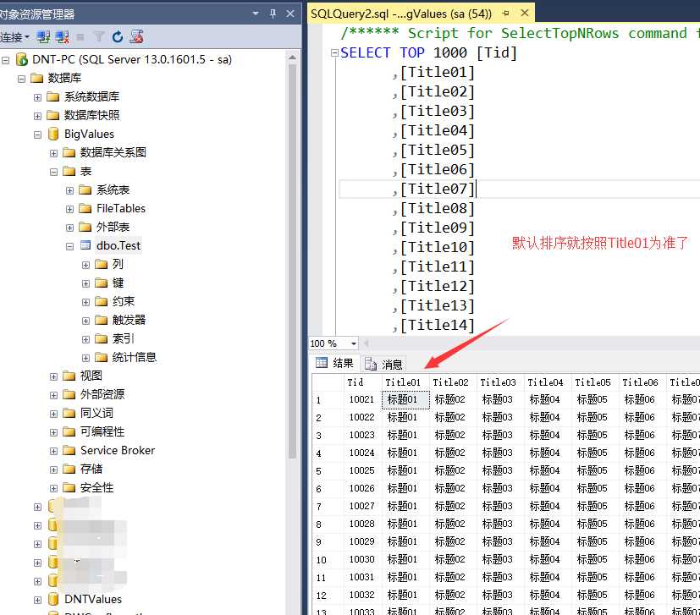700x615 pixels.
Task: Select the 外部资源 tree item
Action: pos(102,394)
